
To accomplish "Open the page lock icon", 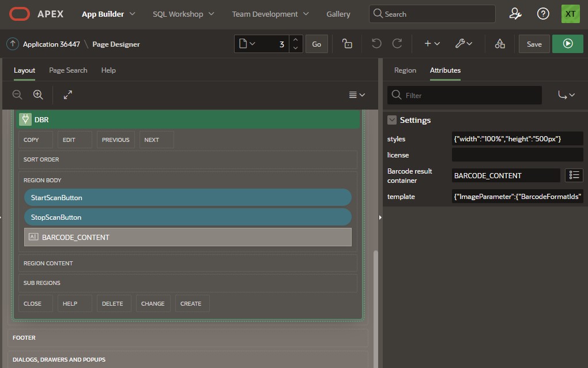I will (347, 44).
